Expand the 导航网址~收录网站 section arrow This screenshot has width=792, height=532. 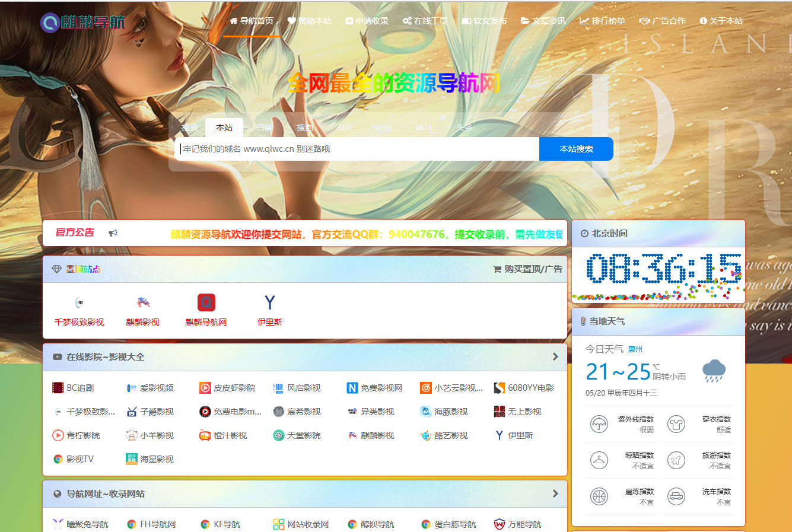pos(555,493)
